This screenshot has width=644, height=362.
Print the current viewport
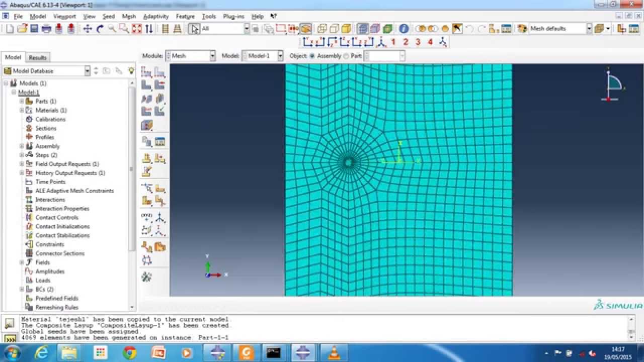pos(46,29)
